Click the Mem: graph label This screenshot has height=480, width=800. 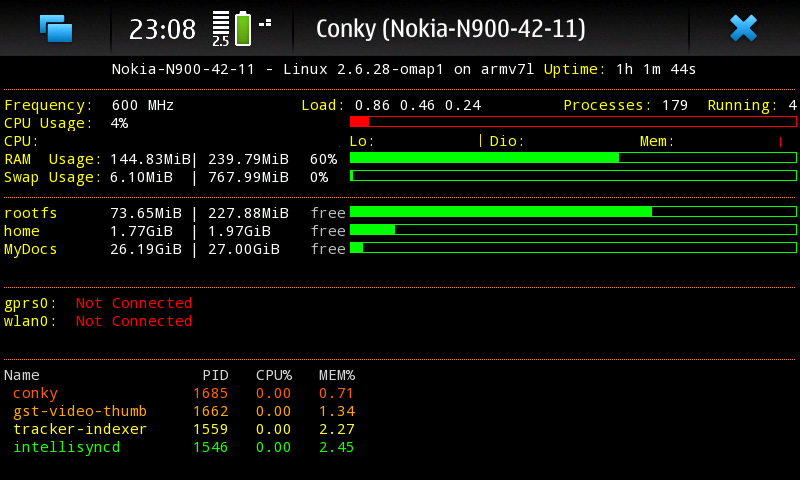[x=657, y=141]
